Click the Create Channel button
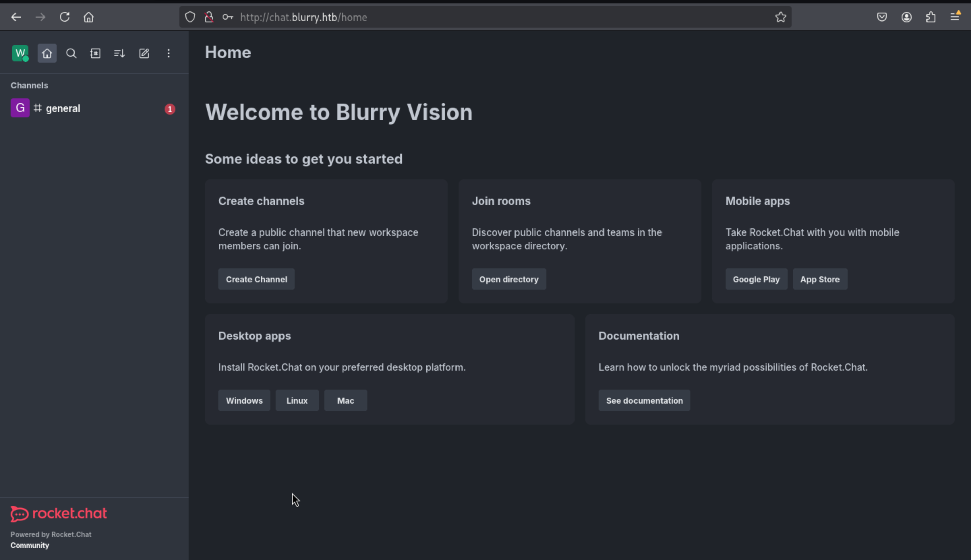Screen dimensions: 971x560 (256, 279)
